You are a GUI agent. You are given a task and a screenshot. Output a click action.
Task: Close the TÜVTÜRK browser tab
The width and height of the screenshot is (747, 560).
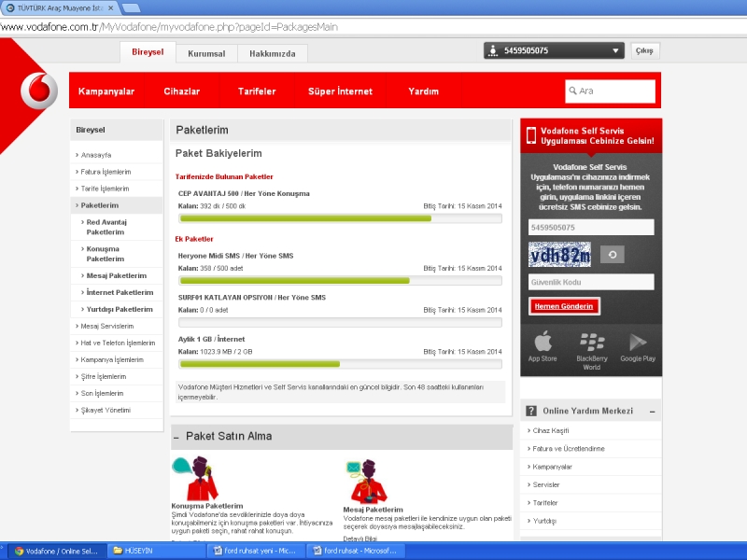[x=110, y=8]
